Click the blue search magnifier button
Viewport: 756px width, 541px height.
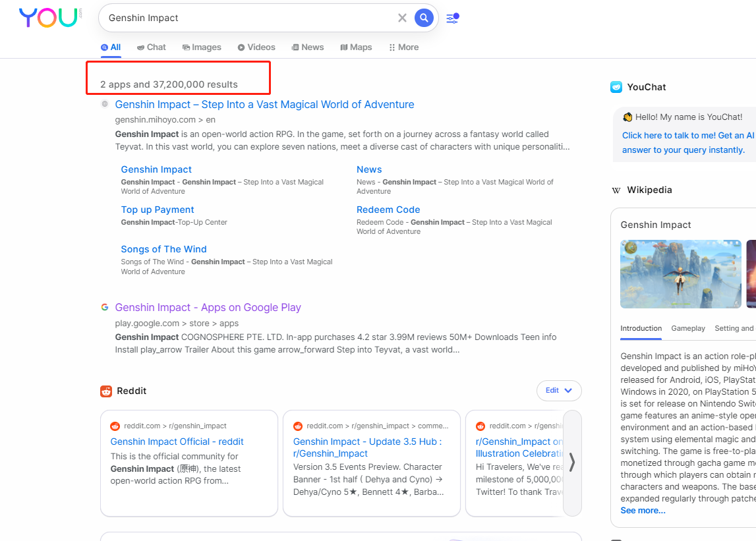[x=424, y=18]
